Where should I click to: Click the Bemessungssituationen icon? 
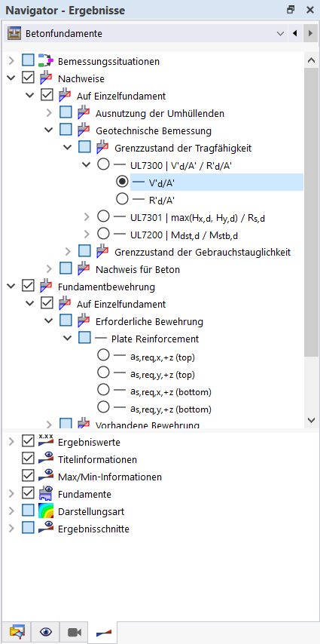pos(46,61)
